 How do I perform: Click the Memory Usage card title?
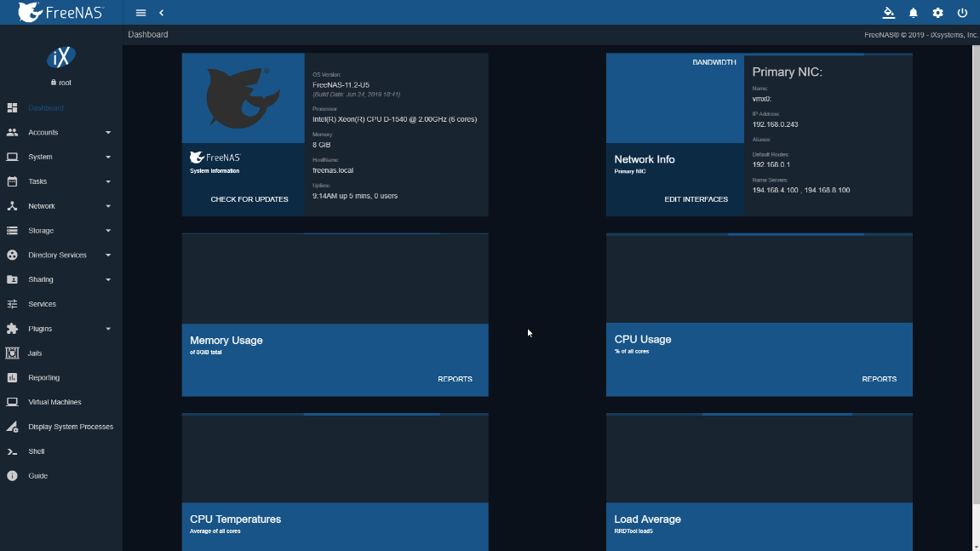pyautogui.click(x=226, y=341)
